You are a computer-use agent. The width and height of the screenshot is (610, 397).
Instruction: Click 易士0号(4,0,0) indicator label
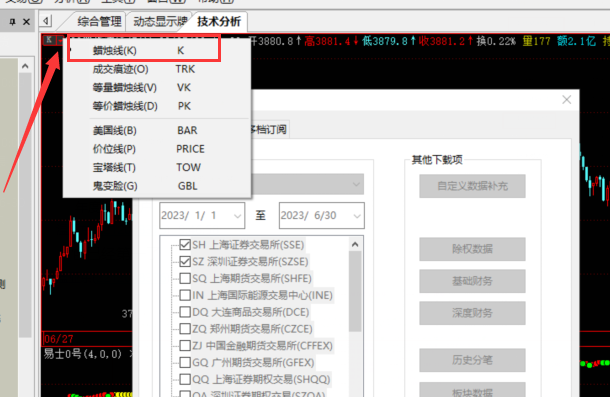[82, 354]
